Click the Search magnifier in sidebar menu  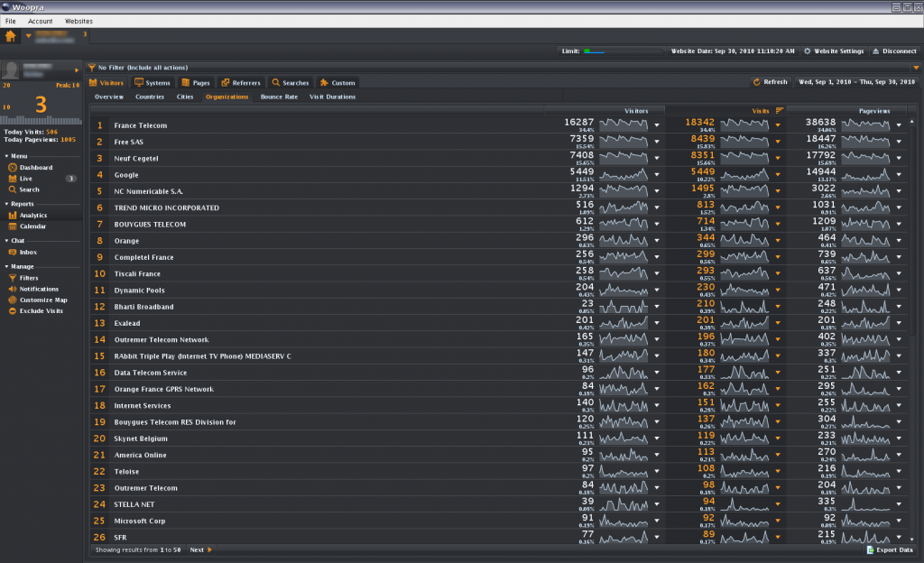[x=13, y=189]
